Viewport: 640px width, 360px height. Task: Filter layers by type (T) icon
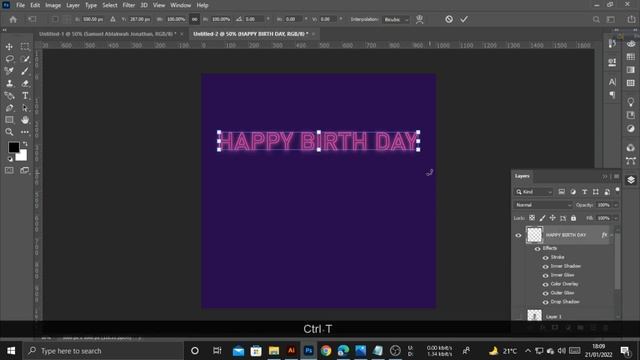coord(584,192)
